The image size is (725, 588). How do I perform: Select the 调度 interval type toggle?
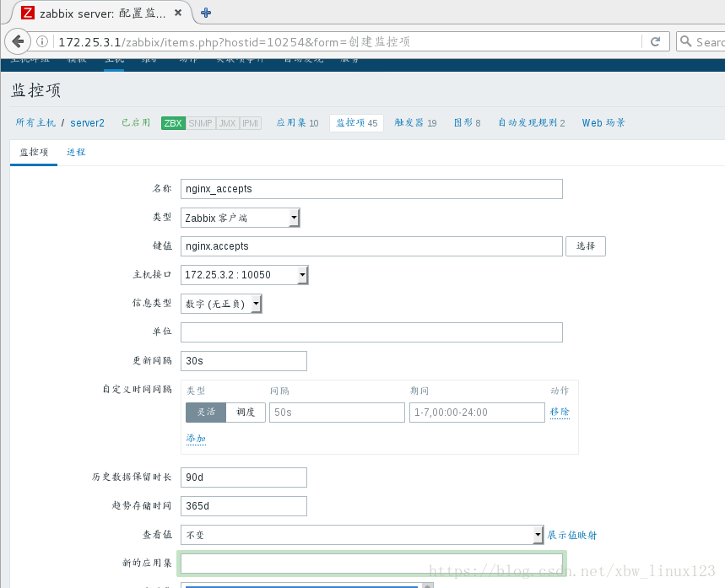[x=246, y=413]
